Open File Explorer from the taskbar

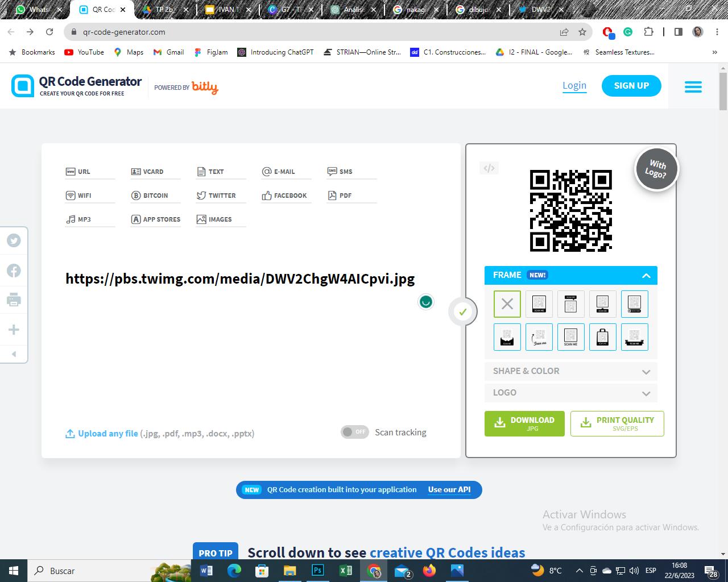pyautogui.click(x=290, y=570)
